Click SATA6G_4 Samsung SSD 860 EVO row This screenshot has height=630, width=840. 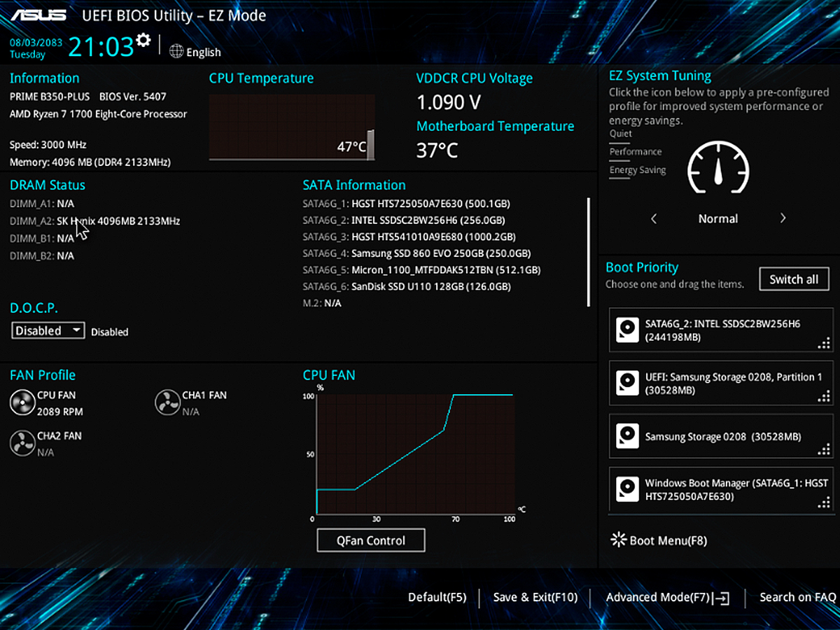(x=416, y=253)
